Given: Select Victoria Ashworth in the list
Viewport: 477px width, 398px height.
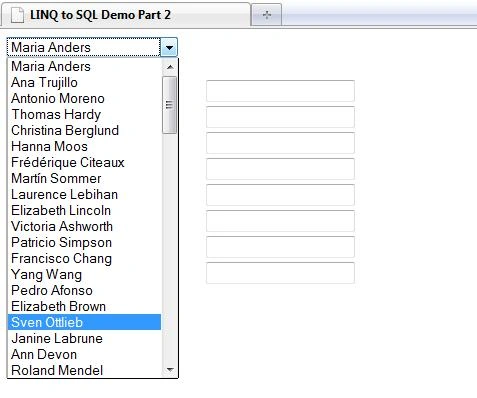Looking at the screenshot, I should pos(84,226).
